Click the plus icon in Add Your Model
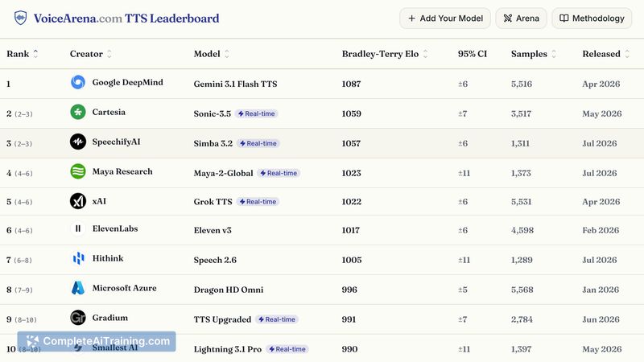The height and width of the screenshot is (362, 644). click(x=411, y=19)
